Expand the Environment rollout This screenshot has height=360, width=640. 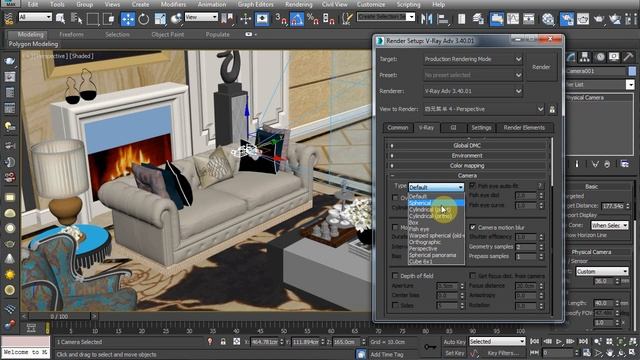467,156
